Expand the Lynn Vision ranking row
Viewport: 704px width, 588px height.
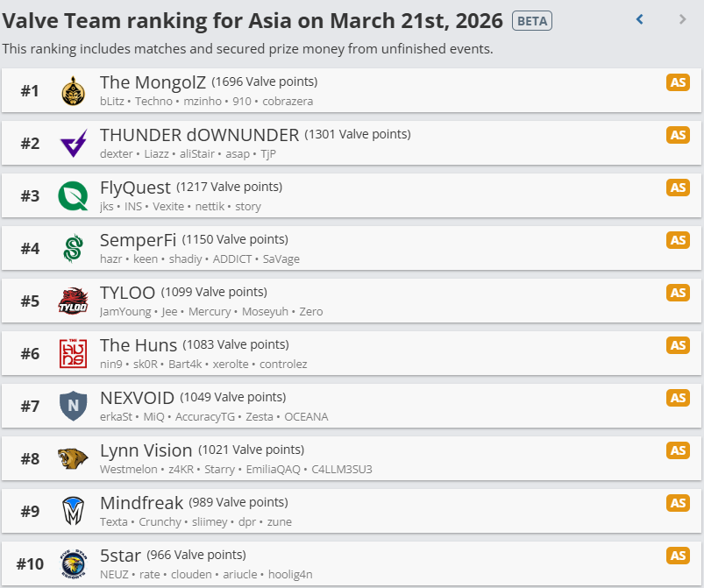482,458
